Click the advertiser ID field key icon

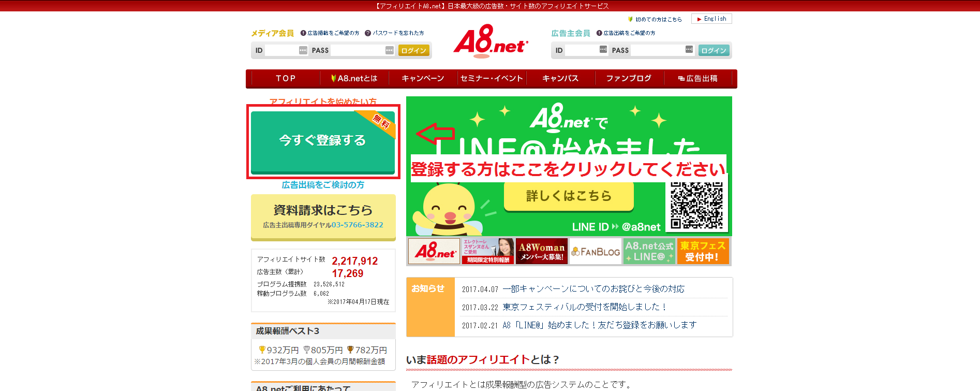(x=603, y=49)
